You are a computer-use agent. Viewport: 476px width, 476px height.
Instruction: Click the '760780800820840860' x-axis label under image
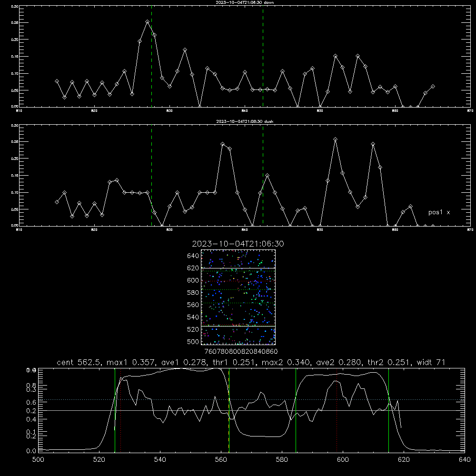[x=241, y=352]
